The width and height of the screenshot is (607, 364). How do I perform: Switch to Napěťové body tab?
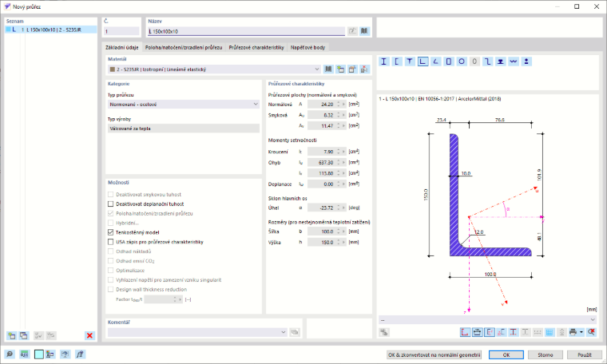tap(307, 47)
